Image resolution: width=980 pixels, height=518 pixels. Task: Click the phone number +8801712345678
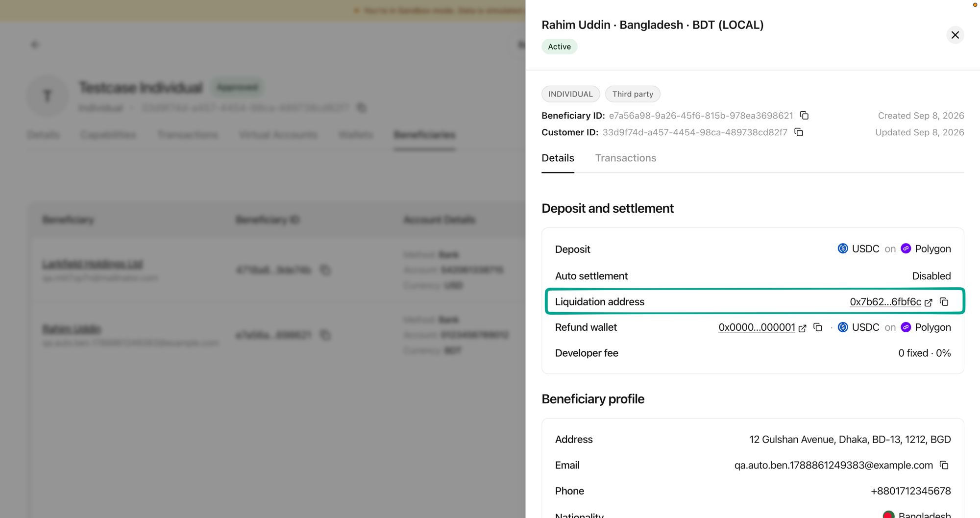[910, 491]
